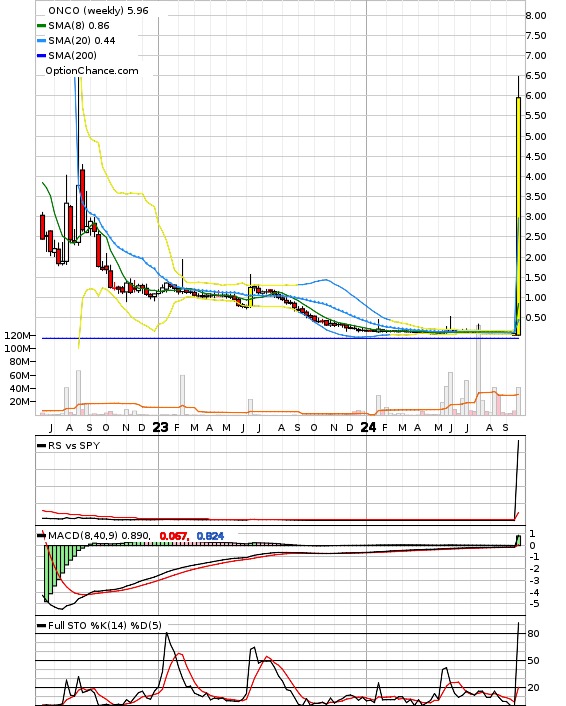Image resolution: width=566 pixels, height=706 pixels.
Task: Click the SMA(8) 0.86 legend text
Action: 79,26
